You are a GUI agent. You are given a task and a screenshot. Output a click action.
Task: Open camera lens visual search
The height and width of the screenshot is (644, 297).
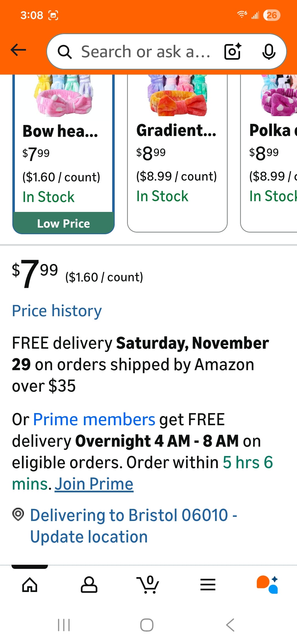pyautogui.click(x=233, y=51)
